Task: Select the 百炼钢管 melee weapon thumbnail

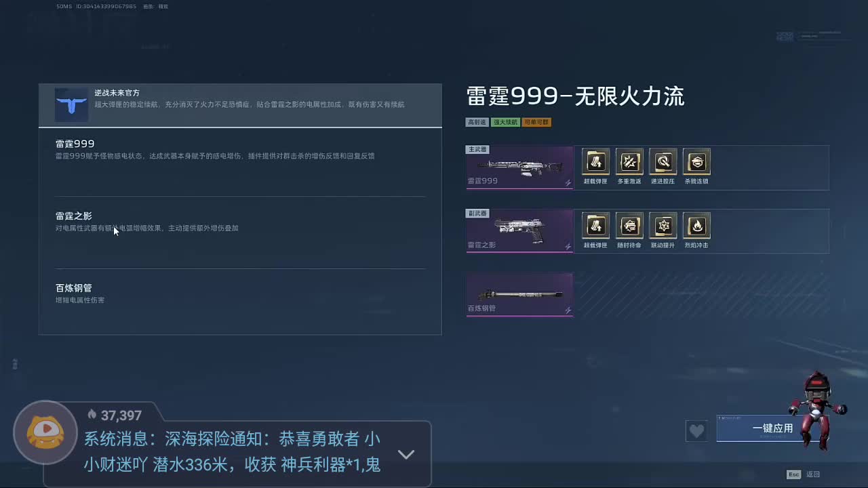Action: coord(519,294)
